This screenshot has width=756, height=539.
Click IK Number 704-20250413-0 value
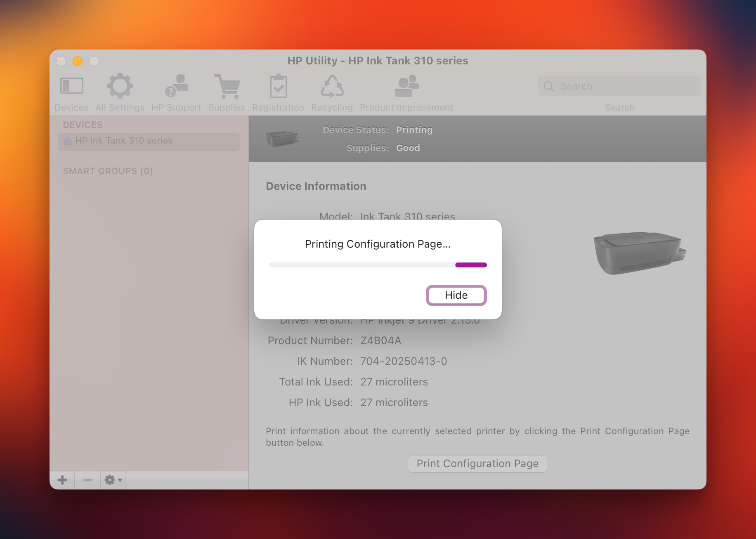pyautogui.click(x=404, y=361)
